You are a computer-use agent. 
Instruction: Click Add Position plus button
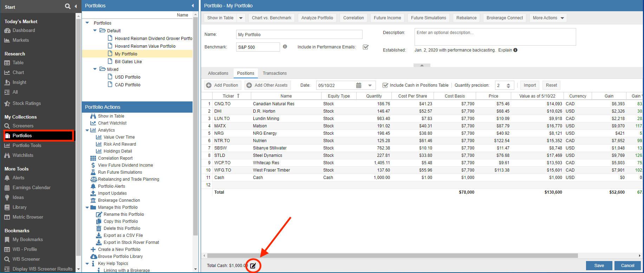point(223,85)
